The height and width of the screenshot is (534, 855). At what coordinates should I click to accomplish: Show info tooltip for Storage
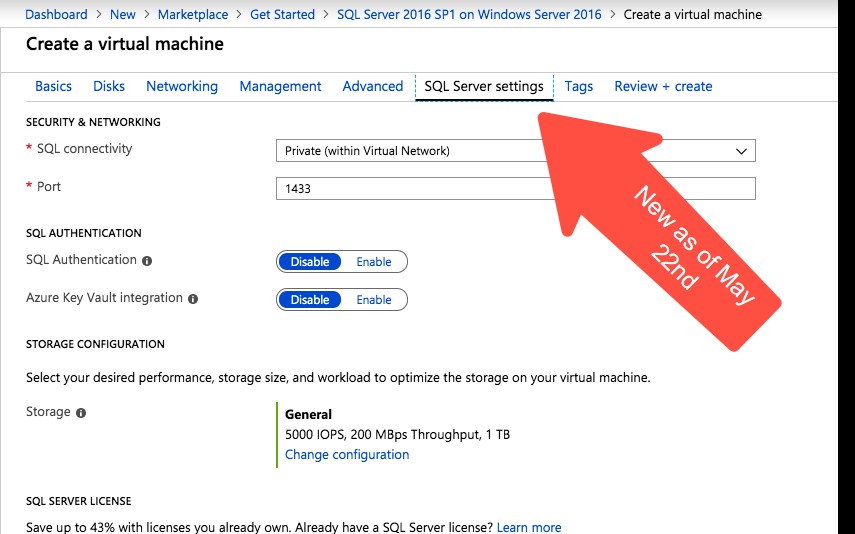[x=81, y=413]
